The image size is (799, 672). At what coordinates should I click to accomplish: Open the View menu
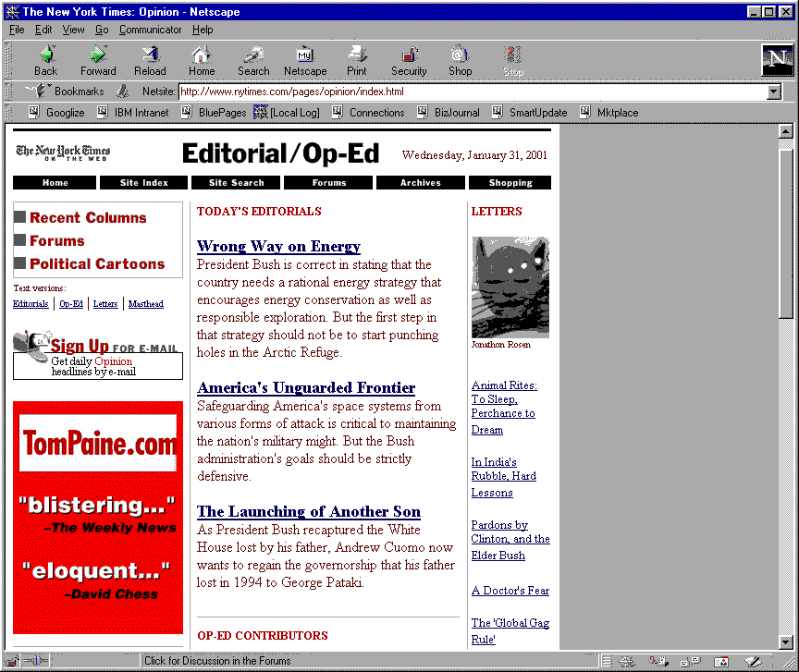coord(73,30)
